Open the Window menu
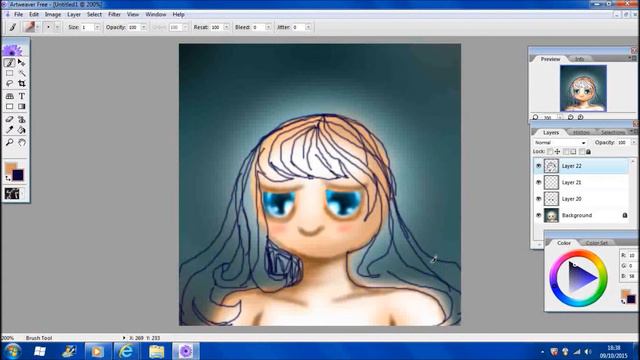The width and height of the screenshot is (640, 360). 156,14
